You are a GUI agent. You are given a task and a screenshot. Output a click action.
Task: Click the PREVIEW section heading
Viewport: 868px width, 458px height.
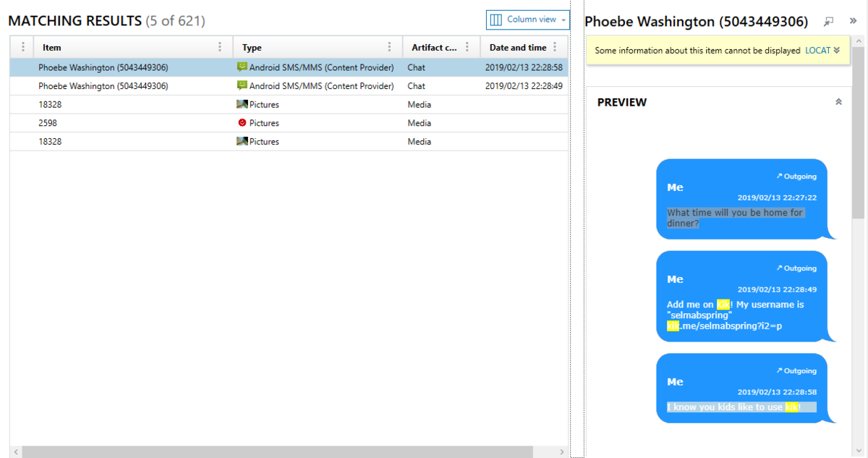(x=621, y=102)
